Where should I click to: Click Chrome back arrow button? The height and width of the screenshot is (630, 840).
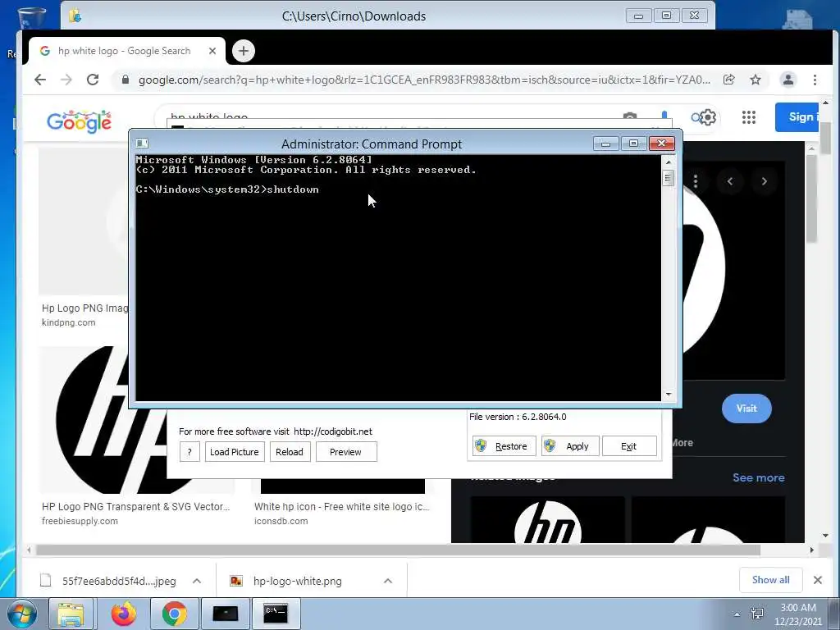40,80
